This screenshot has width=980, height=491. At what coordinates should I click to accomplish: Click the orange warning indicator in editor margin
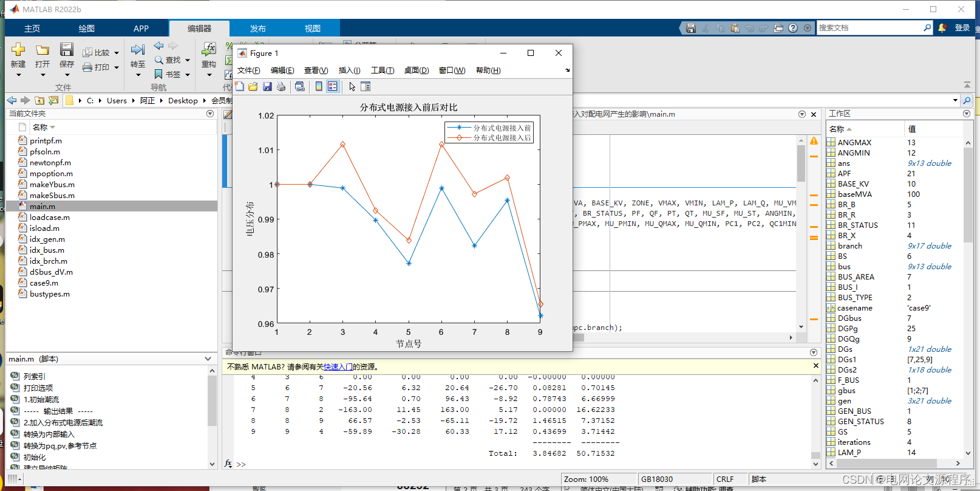point(814,141)
